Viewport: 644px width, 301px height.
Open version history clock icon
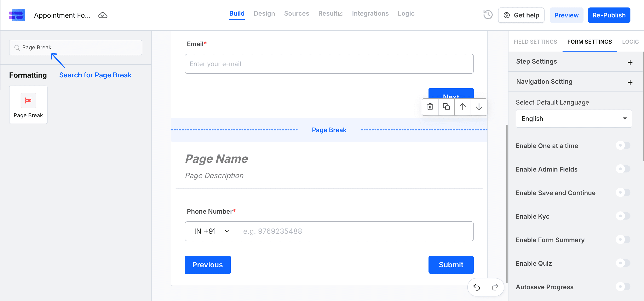click(488, 15)
